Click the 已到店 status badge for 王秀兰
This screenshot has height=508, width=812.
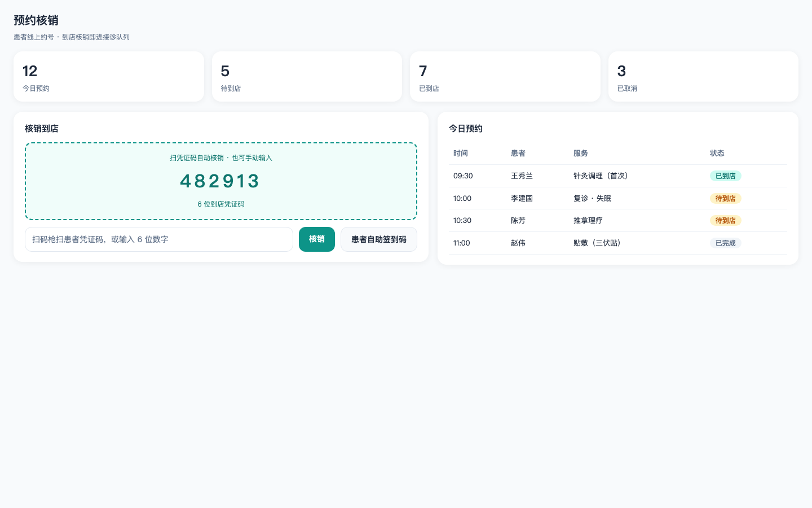coord(725,176)
